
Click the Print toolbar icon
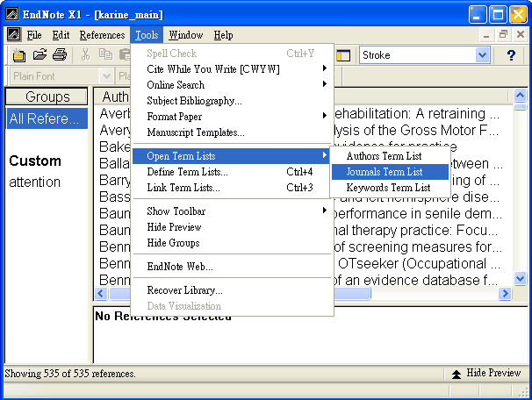point(60,54)
